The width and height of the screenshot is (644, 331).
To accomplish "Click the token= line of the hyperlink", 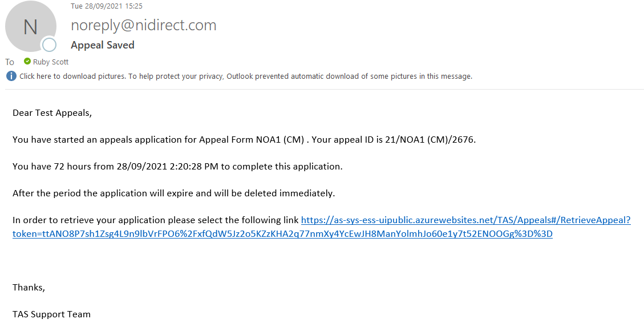I will tap(282, 234).
